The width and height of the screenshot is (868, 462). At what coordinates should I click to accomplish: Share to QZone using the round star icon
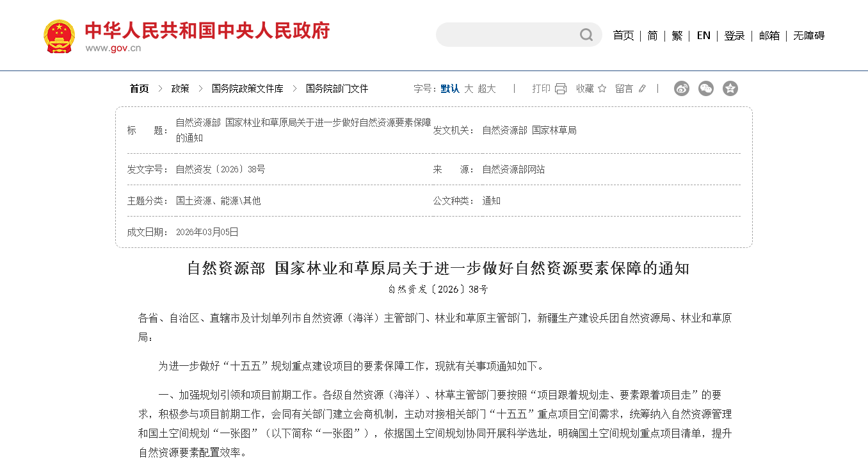tap(730, 88)
